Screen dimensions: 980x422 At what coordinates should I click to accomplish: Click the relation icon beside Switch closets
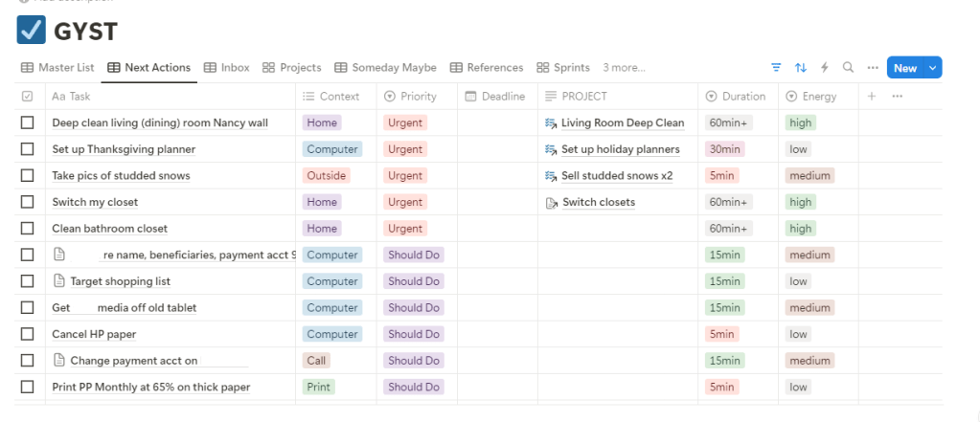pos(551,203)
